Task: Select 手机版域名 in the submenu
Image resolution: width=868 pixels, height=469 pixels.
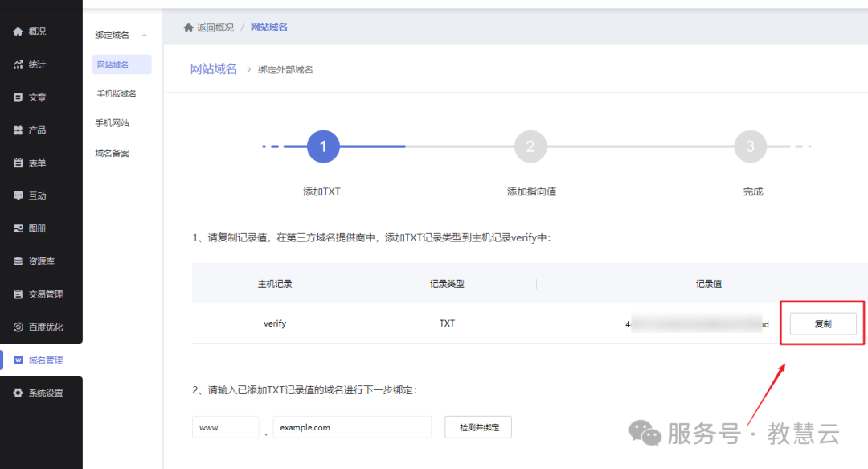Action: point(117,93)
